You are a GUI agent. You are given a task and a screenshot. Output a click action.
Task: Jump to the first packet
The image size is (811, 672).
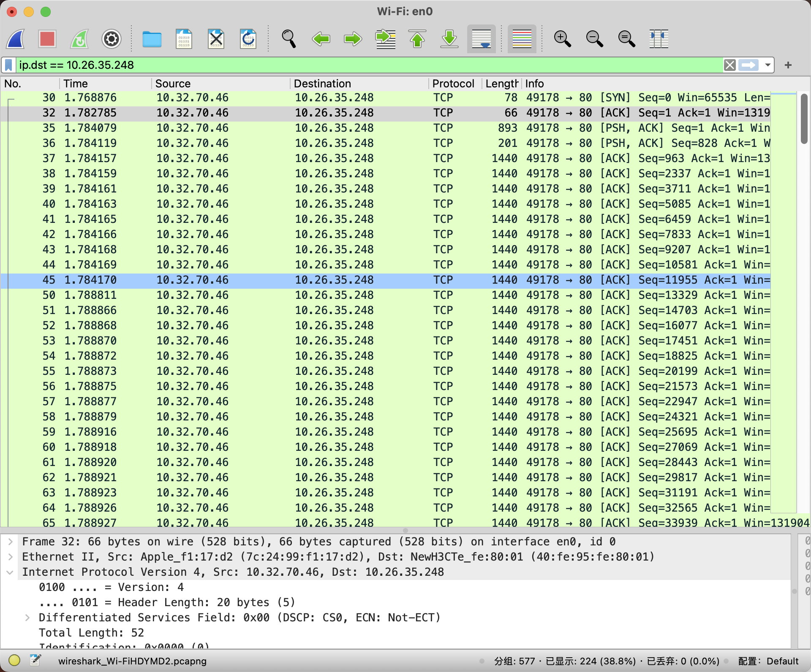[417, 39]
